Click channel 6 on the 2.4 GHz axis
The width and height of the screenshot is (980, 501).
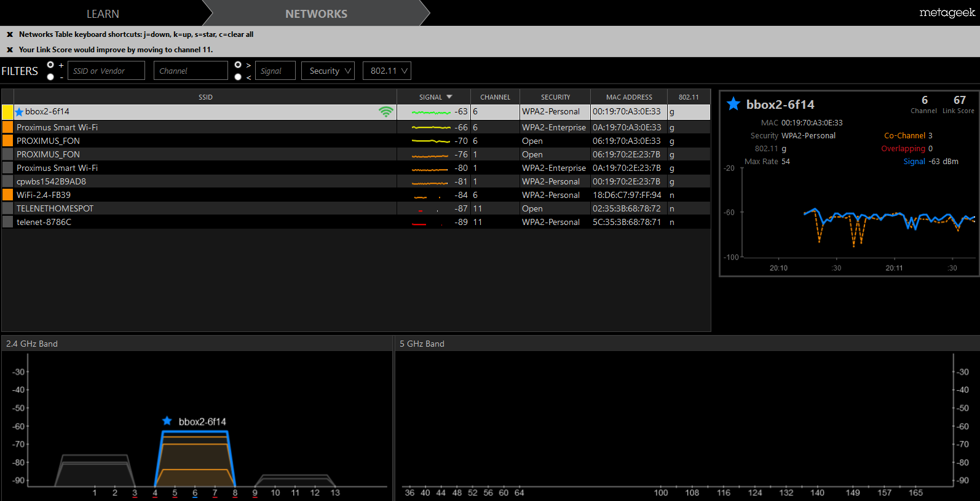(x=195, y=492)
